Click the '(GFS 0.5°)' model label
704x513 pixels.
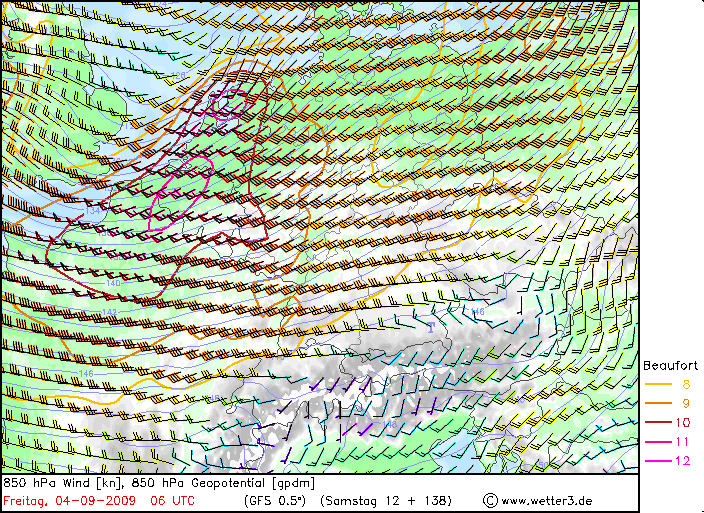tap(275, 500)
